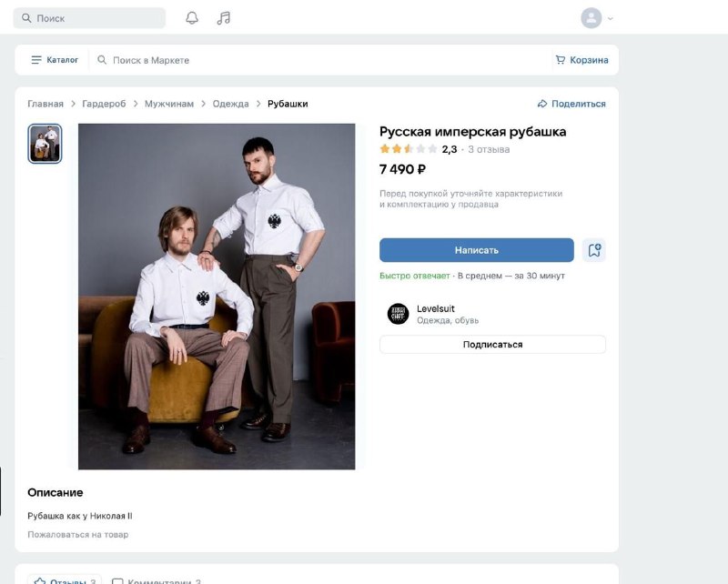Save product with bookmark icon
This screenshot has width=728, height=584.
[594, 250]
